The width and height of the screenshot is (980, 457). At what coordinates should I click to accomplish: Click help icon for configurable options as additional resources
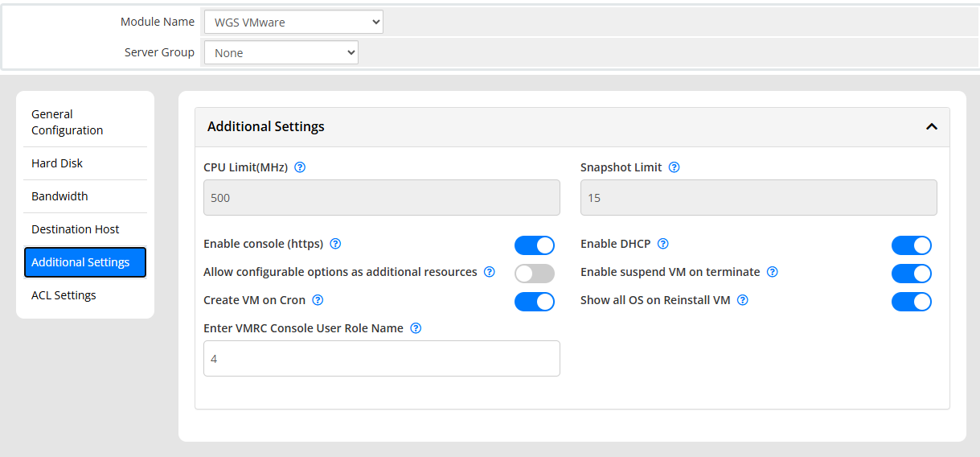click(490, 272)
